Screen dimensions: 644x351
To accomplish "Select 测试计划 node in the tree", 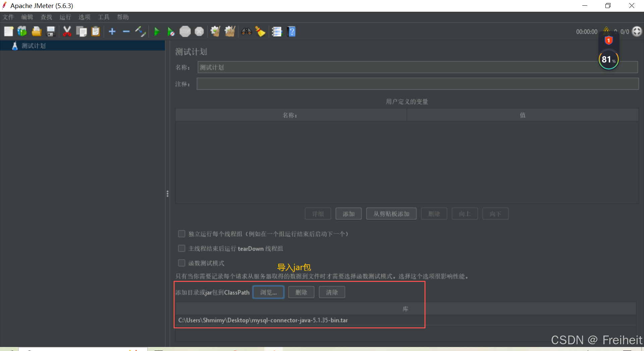I will [34, 46].
